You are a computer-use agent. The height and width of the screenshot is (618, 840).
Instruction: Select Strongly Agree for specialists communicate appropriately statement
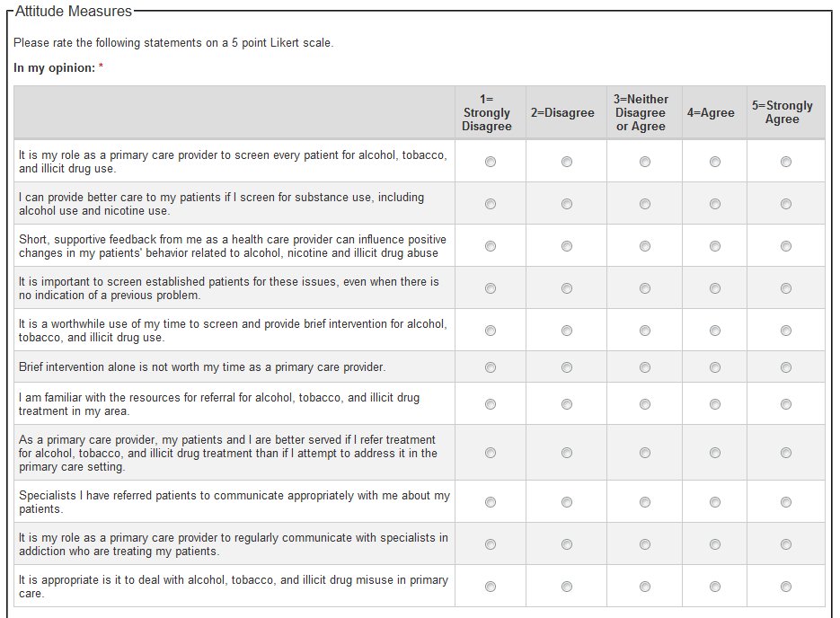point(786,502)
